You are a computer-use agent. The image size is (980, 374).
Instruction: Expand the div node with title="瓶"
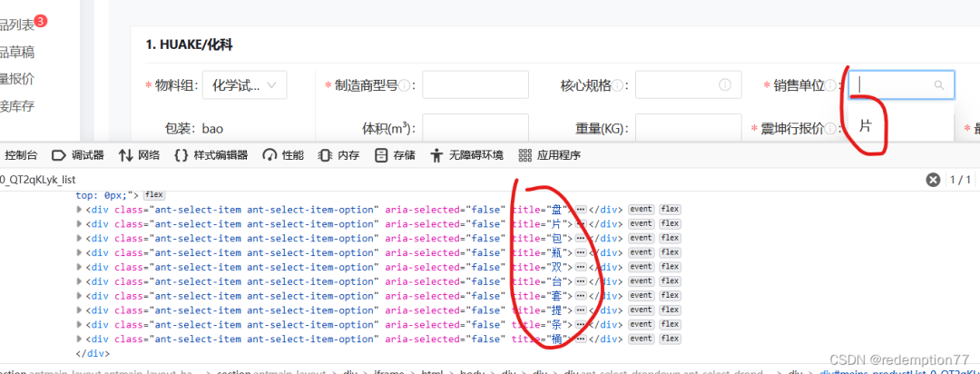pos(79,252)
